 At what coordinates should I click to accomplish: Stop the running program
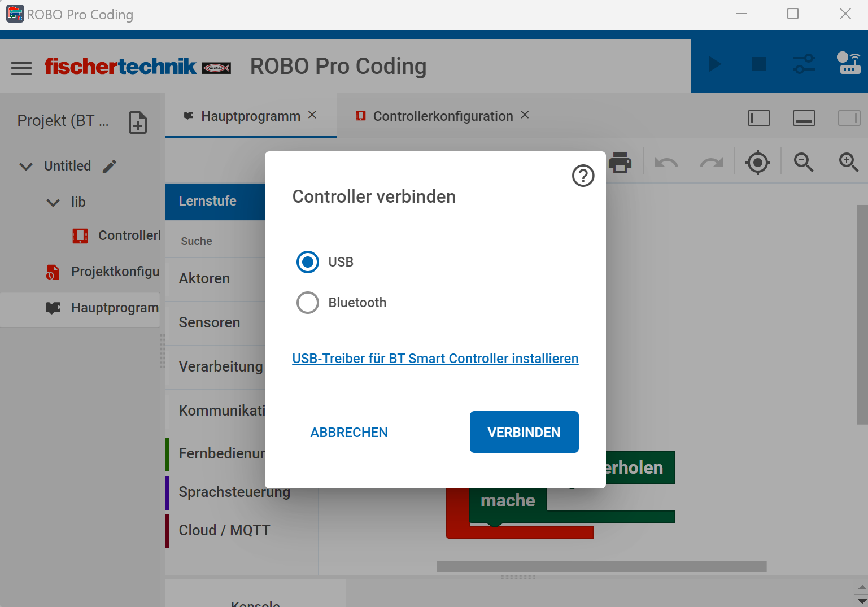(759, 64)
